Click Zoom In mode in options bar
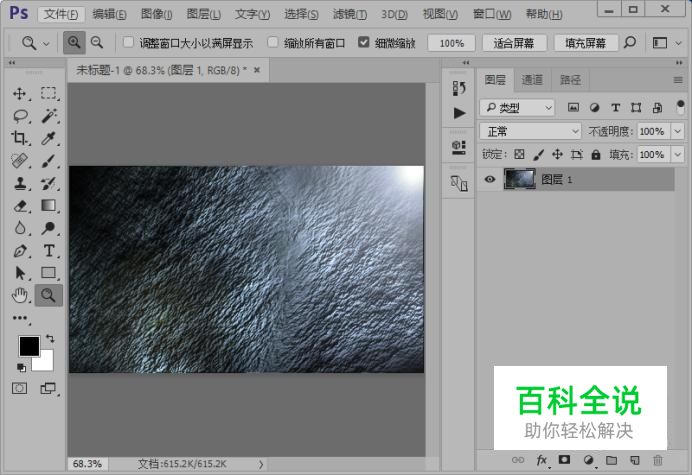This screenshot has height=475, width=692. click(74, 43)
